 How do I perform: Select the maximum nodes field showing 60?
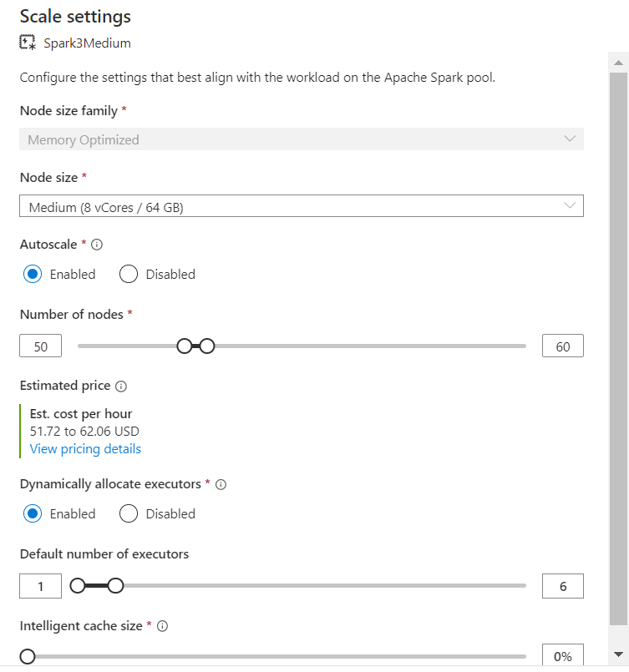[x=562, y=345]
